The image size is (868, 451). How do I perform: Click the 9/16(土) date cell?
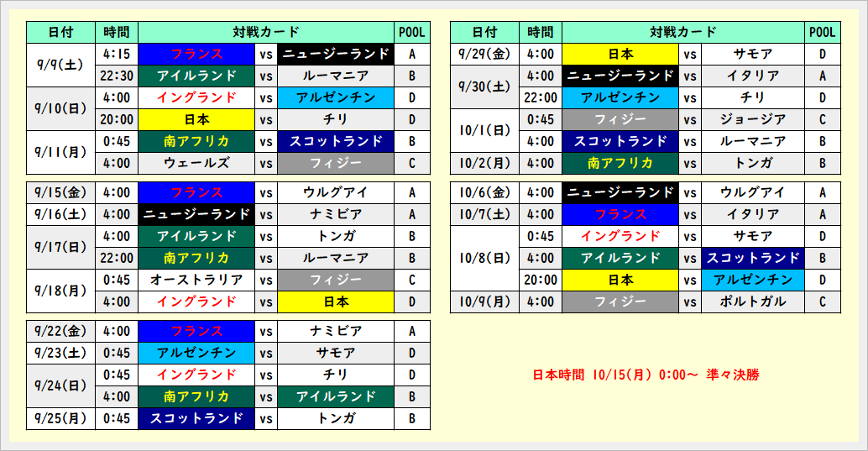60,214
